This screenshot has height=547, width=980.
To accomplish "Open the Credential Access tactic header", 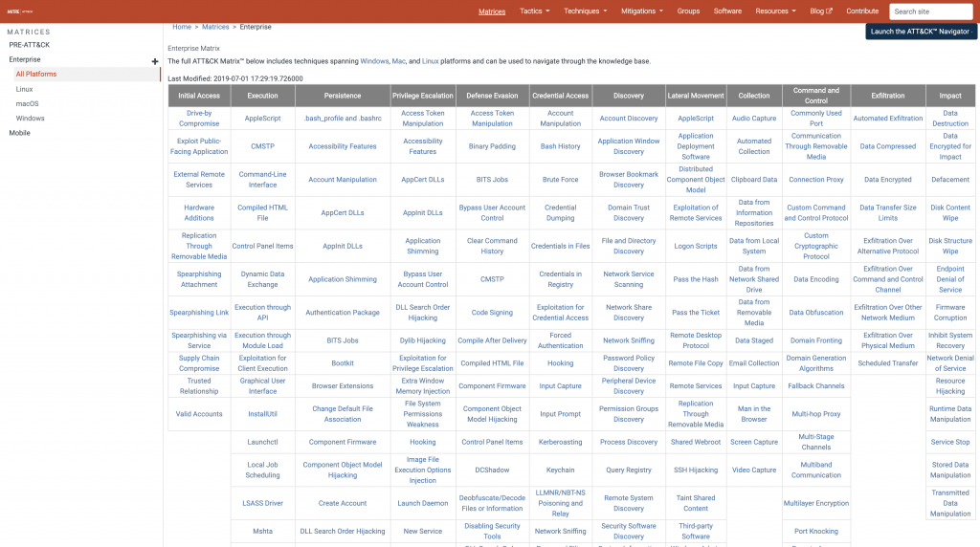I will [560, 96].
